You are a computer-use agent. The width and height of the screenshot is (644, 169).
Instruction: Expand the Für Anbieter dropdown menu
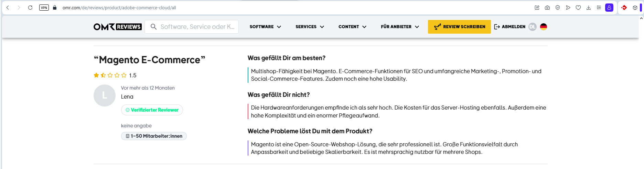tap(400, 27)
